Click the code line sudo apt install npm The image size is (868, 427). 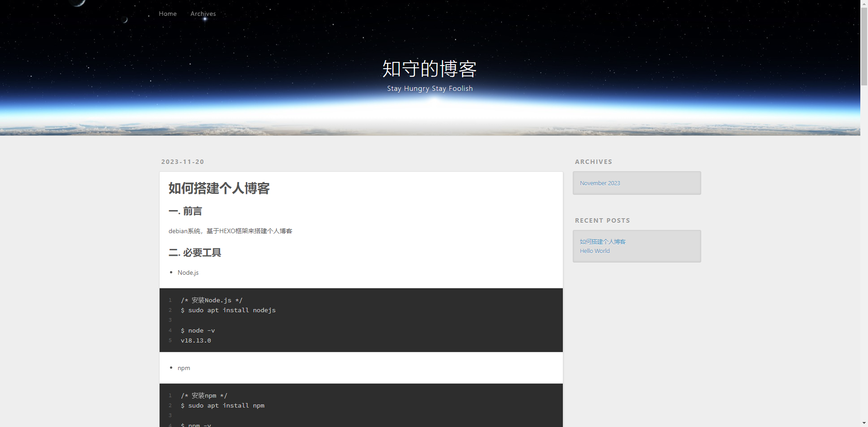click(x=222, y=405)
